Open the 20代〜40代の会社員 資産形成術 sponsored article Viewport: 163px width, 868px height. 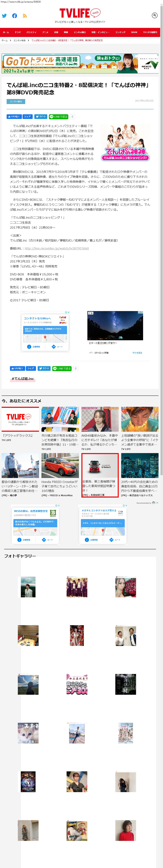140,475
